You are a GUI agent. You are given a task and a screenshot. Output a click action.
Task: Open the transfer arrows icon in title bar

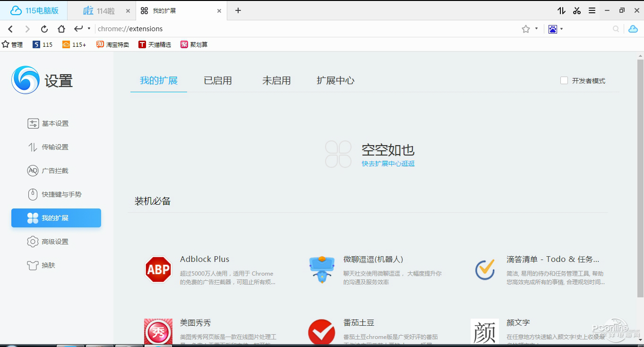click(561, 10)
